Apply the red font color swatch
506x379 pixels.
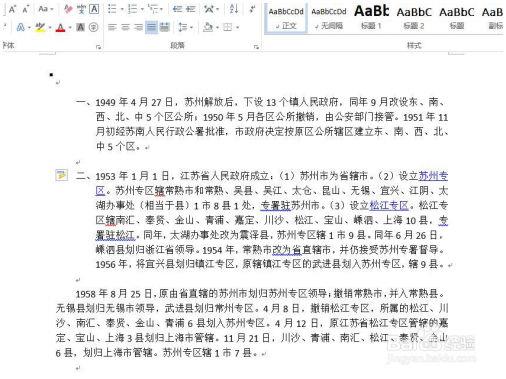coord(60,27)
